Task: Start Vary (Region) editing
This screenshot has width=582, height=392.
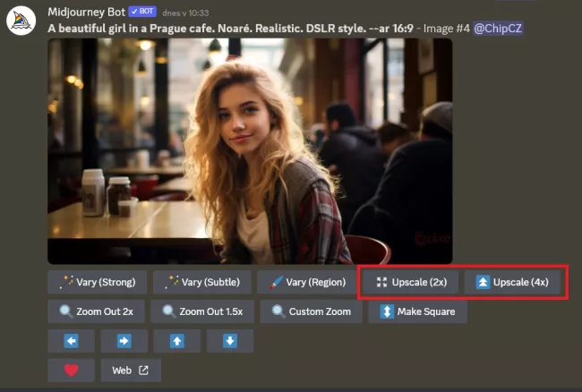Action: (307, 282)
